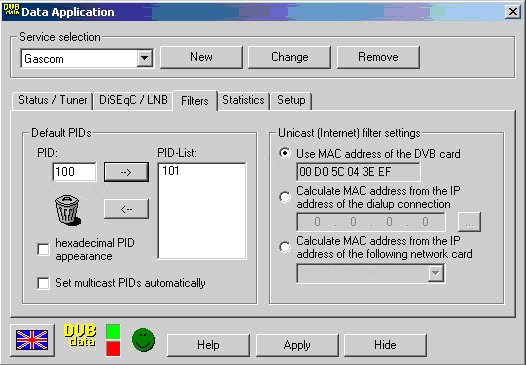Click the Apply button
This screenshot has width=526, height=365.
297,345
